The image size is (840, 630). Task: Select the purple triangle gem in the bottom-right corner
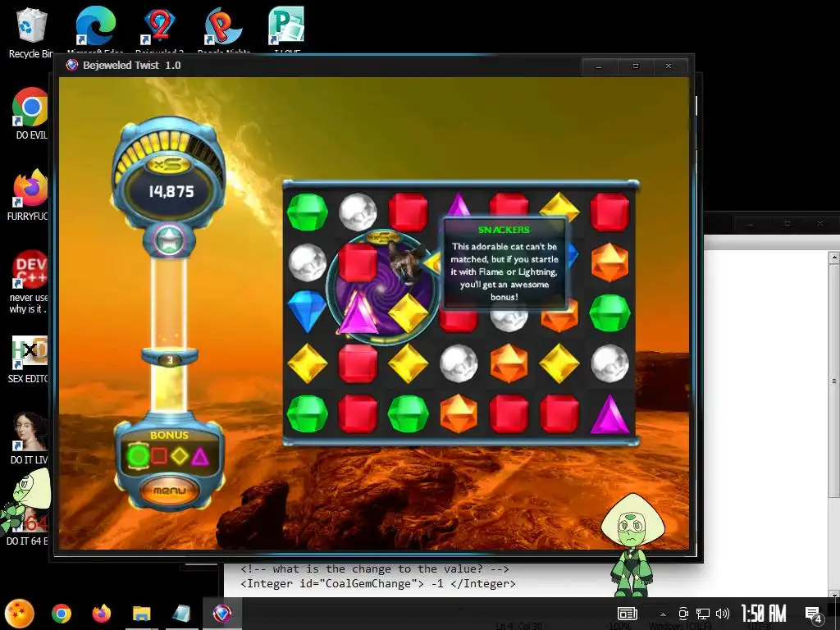(609, 414)
